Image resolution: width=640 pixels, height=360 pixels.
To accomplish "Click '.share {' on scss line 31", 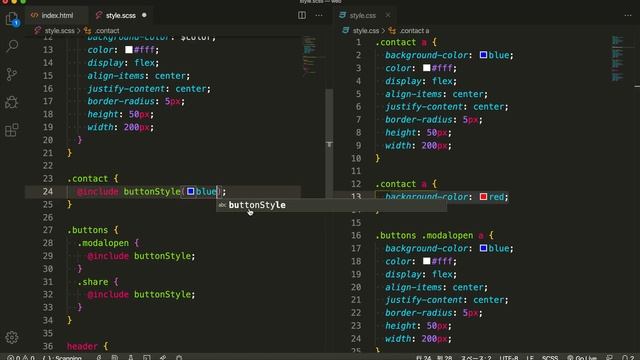I will 98,282.
